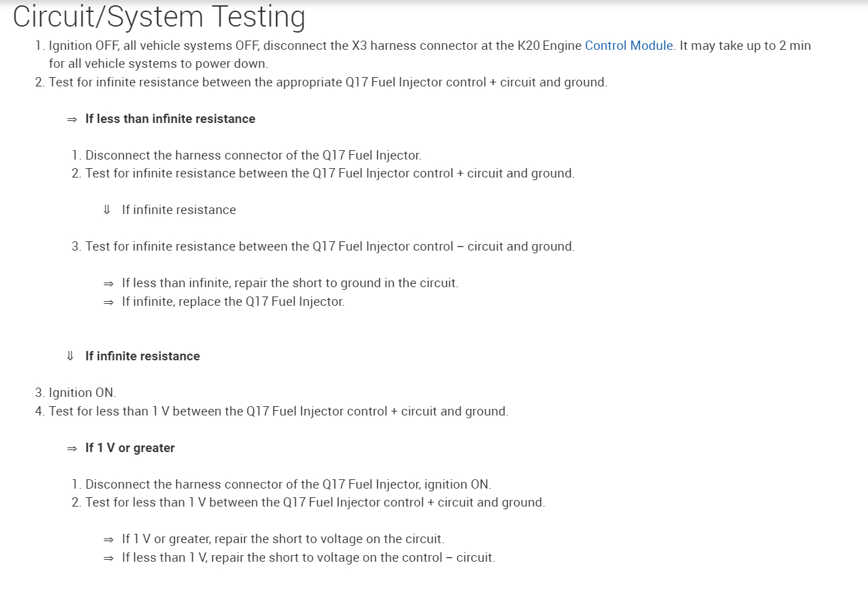The image size is (868, 593).
Task: Click the arrow before "If infinite, replace the Q17"
Action: 108,302
